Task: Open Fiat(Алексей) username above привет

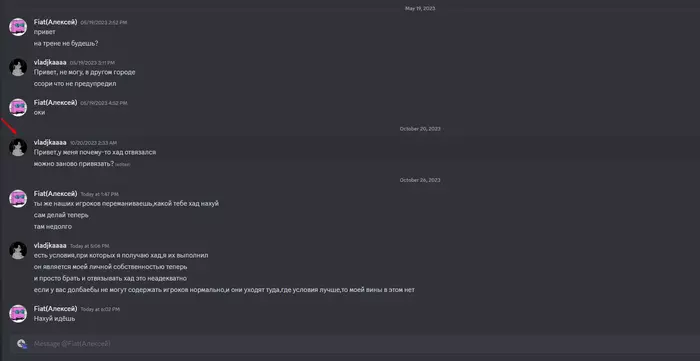Action: click(x=55, y=22)
